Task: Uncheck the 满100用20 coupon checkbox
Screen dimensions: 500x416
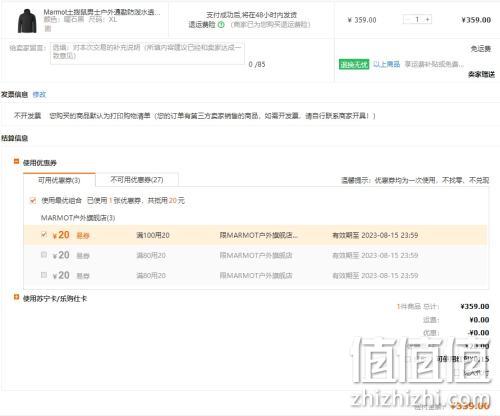Action: click(44, 235)
